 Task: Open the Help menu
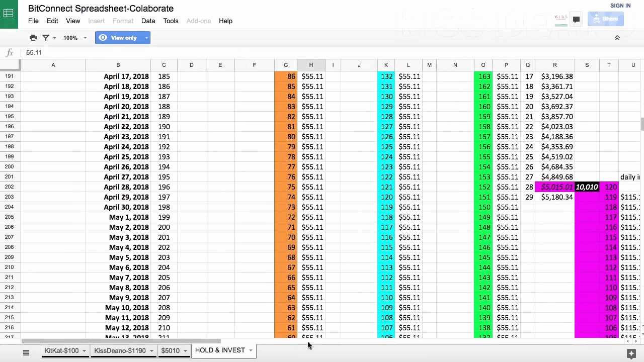[x=225, y=21]
